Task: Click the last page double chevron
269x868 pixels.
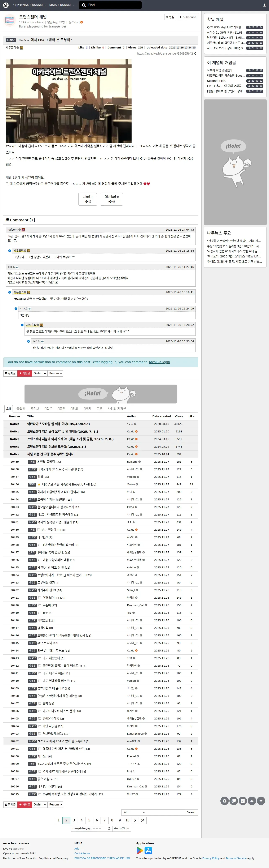Action: pyautogui.click(x=143, y=820)
